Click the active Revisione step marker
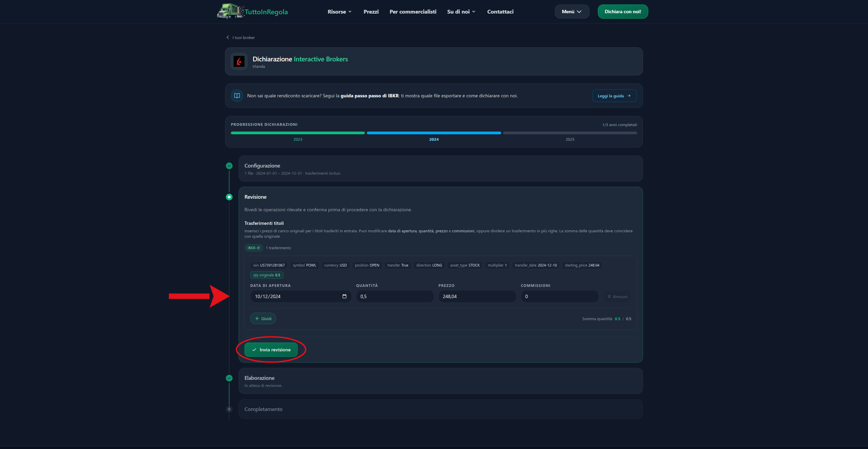 [x=229, y=197]
